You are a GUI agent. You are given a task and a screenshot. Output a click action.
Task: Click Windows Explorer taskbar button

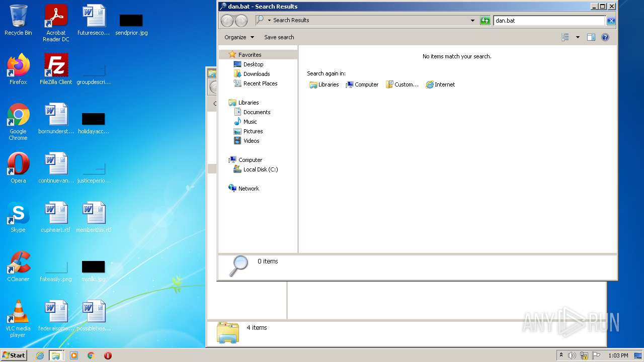(x=56, y=355)
